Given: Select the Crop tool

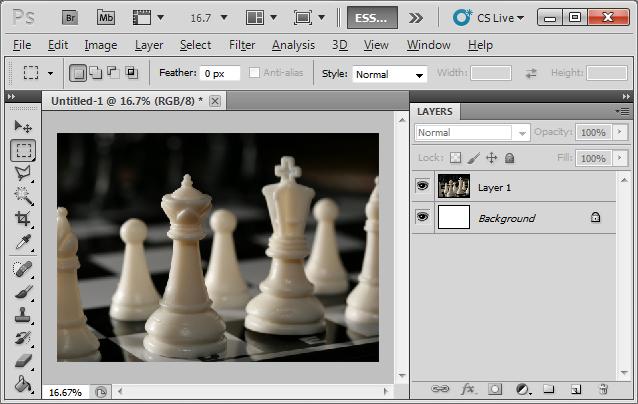Looking at the screenshot, I should [x=23, y=219].
